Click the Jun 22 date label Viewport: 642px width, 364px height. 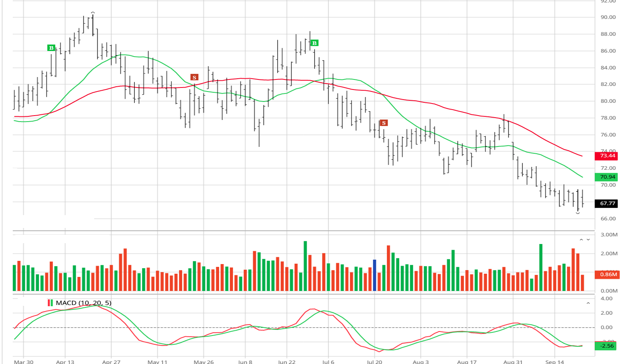(286, 362)
